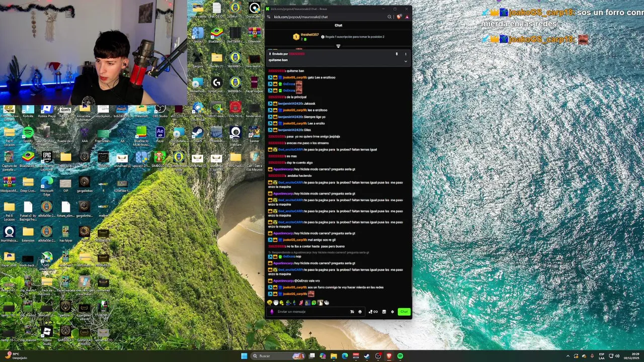Screen dimensions: 644x362
Task: Open BlueStacks Multi-Instance shortcut
Action: click(x=141, y=135)
